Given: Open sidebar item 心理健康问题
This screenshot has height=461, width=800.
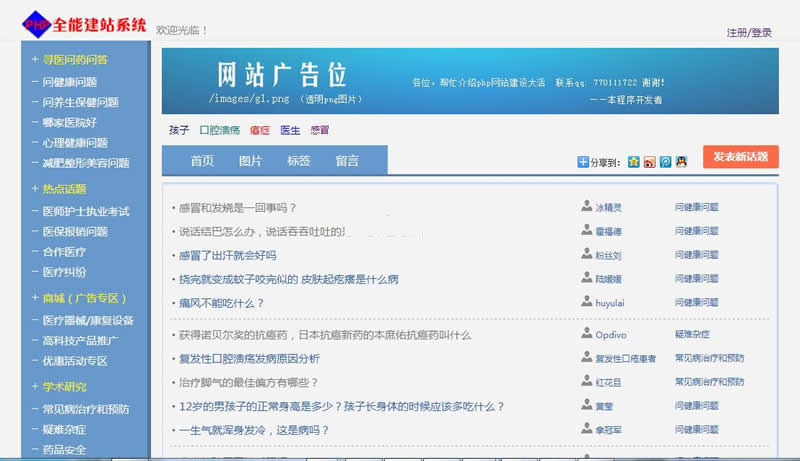Looking at the screenshot, I should click(x=75, y=143).
